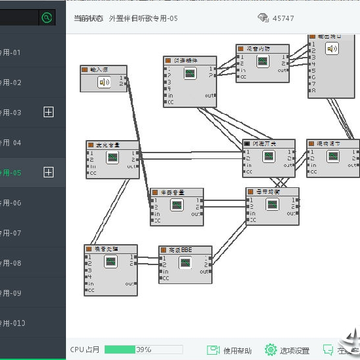Viewport: 360px width, 360px height.
Task: Toggle the orange bypass square on the 输入源 node
Action: click(85, 70)
